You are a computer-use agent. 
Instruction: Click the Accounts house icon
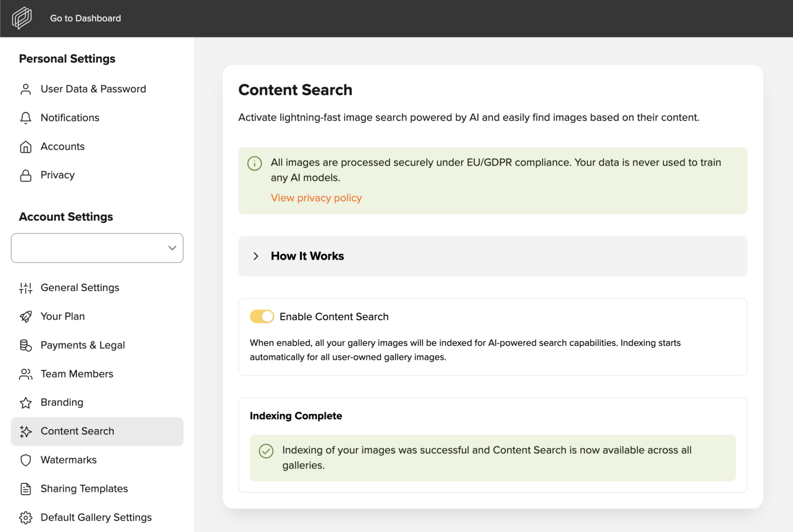point(26,147)
